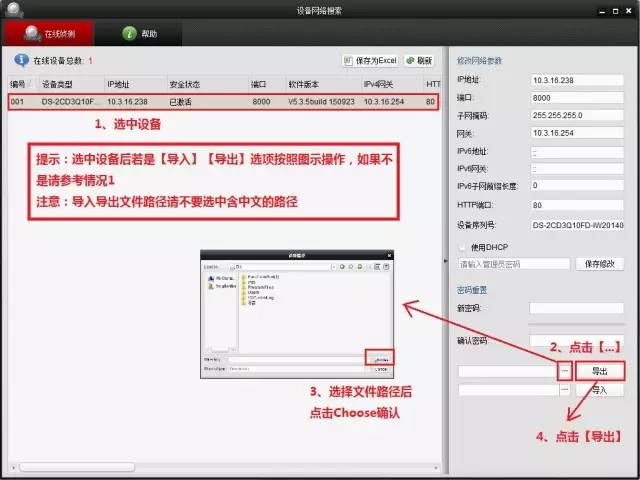This screenshot has height=480, width=640.
Task: Click the 刷新 refresh button
Action: 420,60
